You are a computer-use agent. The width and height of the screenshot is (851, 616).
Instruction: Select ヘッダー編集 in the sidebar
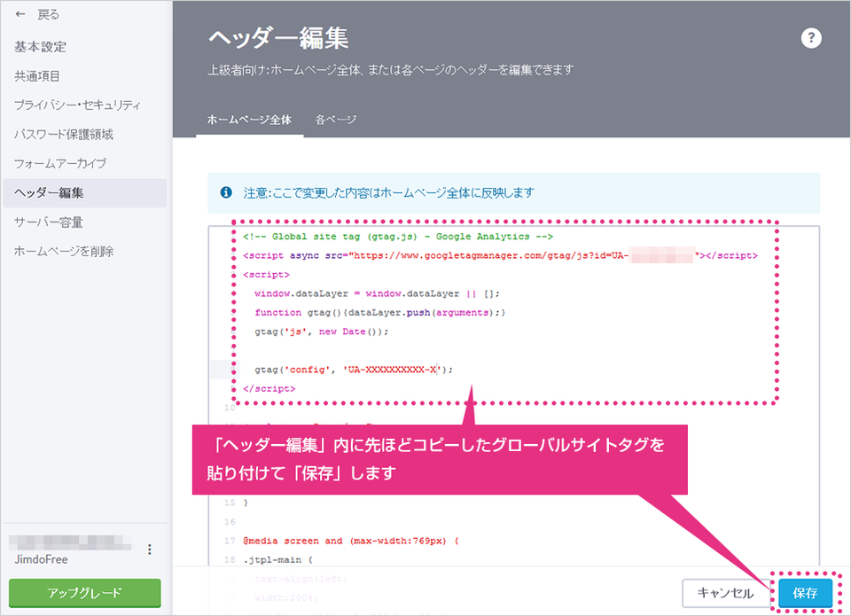point(85,192)
